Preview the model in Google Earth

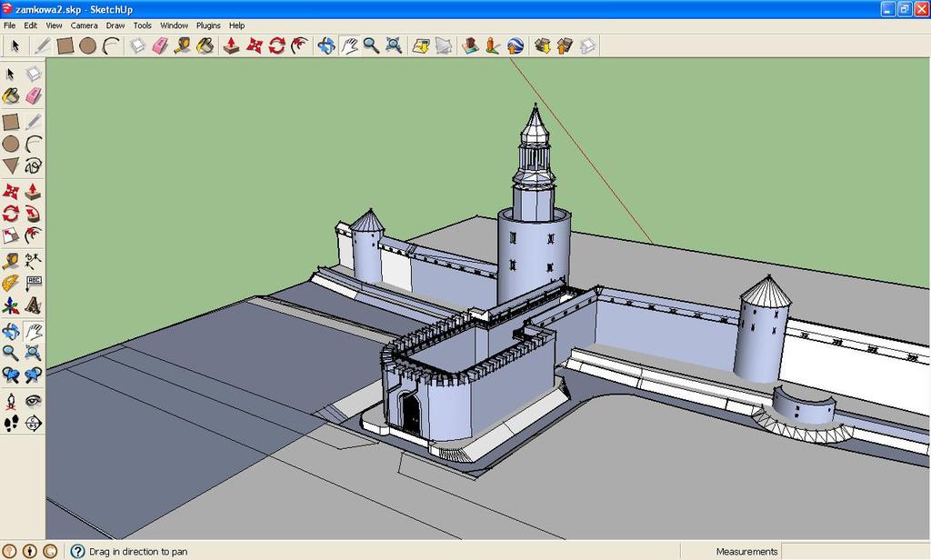515,45
